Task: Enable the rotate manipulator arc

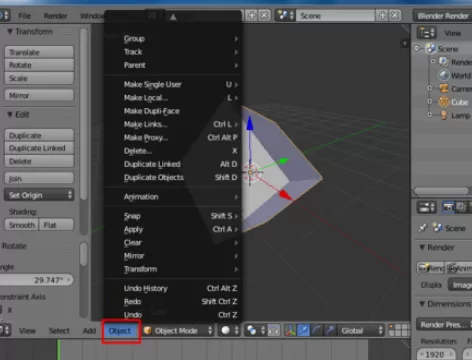Action: 316,330
